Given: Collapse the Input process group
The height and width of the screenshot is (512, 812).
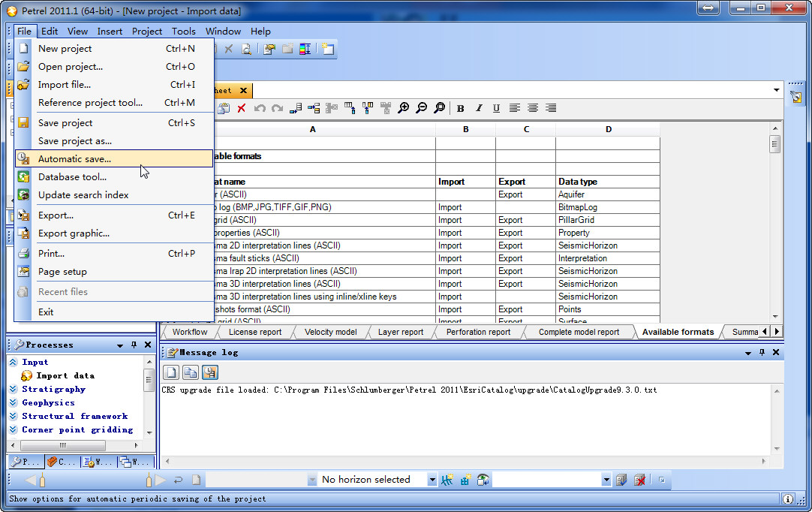Looking at the screenshot, I should click(14, 363).
